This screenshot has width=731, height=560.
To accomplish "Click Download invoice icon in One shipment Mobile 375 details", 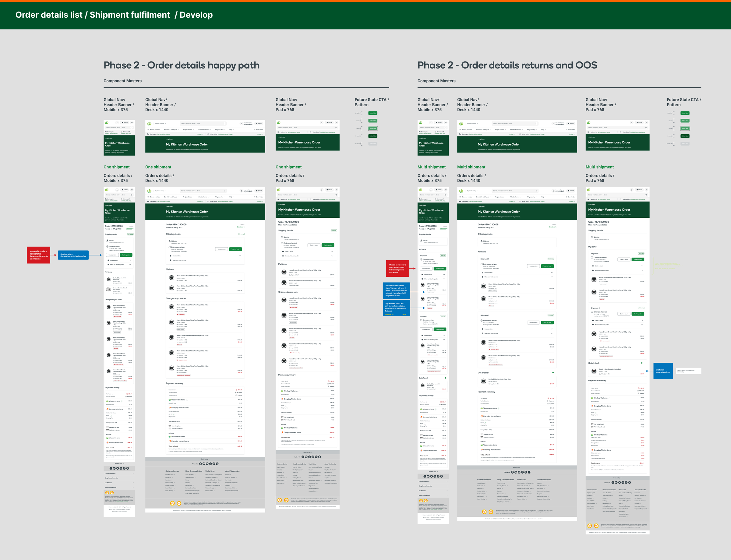I will (x=133, y=229).
